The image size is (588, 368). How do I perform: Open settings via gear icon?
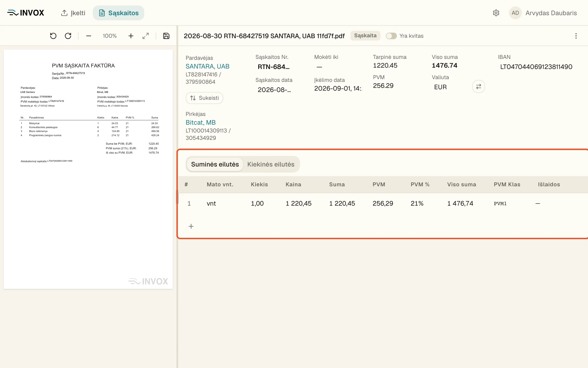(496, 13)
